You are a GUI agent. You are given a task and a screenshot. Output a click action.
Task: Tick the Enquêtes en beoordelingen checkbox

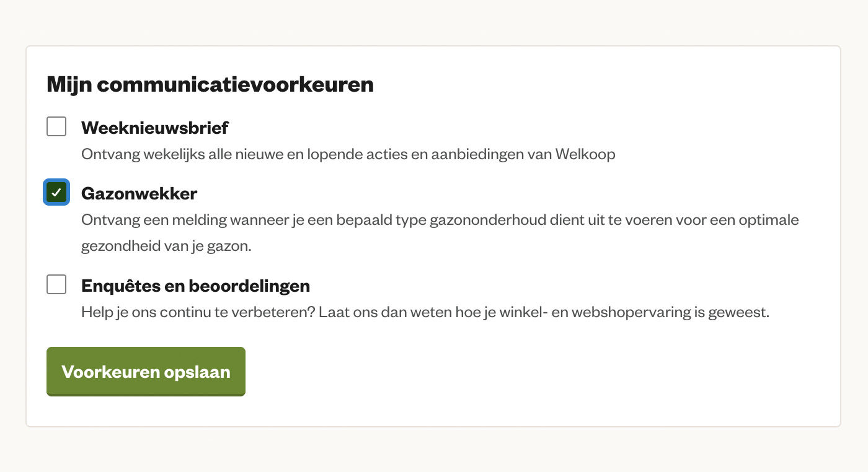pos(56,285)
